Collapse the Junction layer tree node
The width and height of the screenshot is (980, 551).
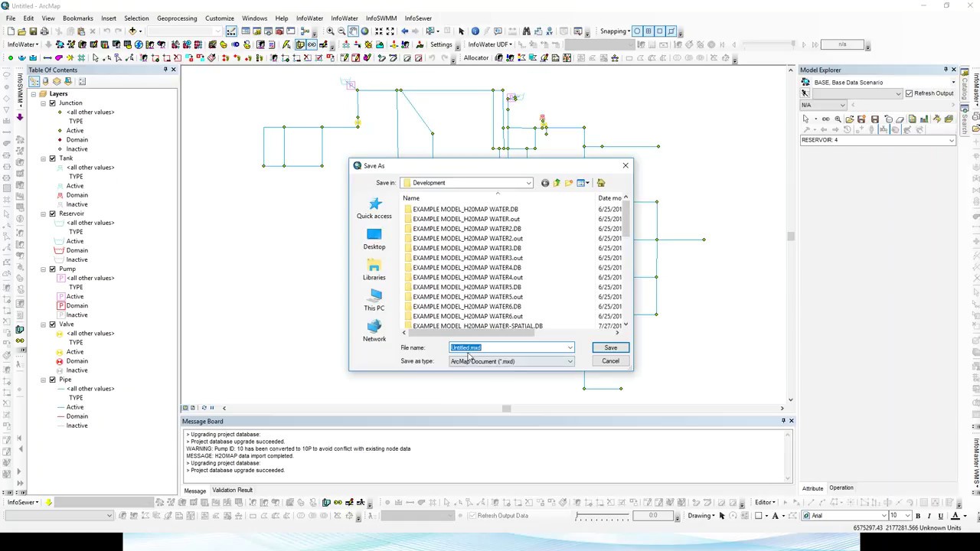click(x=44, y=103)
